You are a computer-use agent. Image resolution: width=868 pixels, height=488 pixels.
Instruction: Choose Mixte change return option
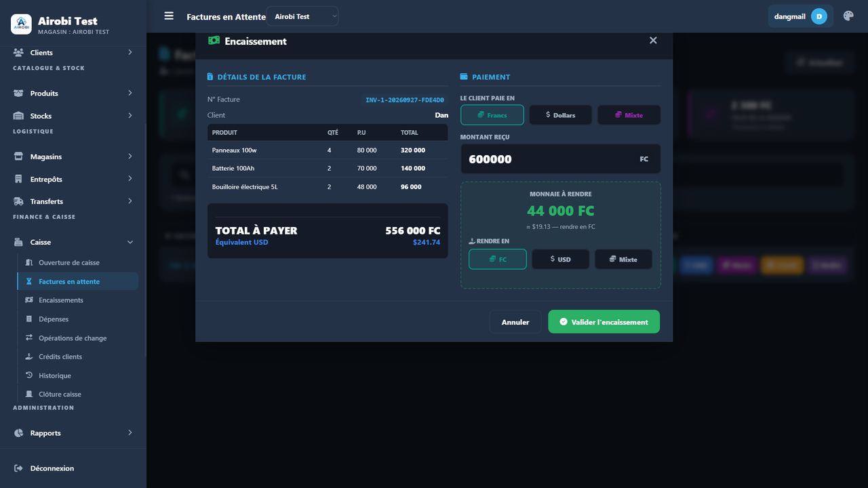click(x=623, y=260)
